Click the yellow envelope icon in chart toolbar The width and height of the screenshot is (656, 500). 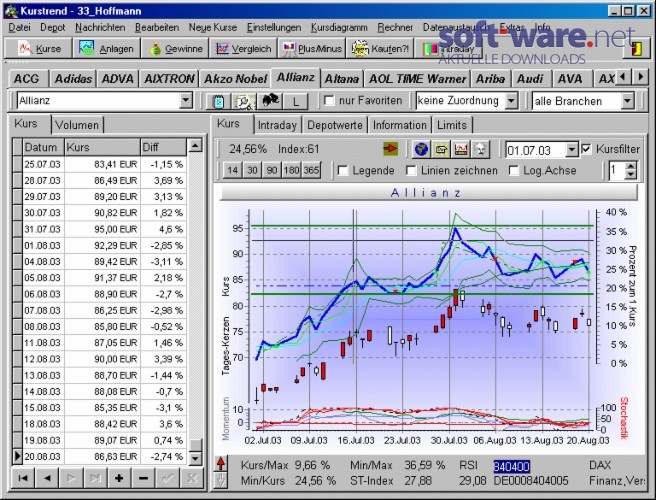[x=441, y=149]
